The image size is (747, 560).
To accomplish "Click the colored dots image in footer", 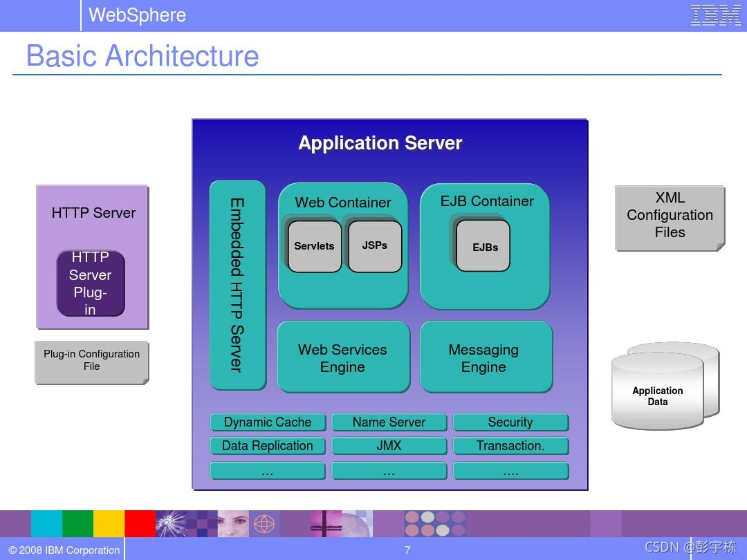I will click(x=435, y=524).
